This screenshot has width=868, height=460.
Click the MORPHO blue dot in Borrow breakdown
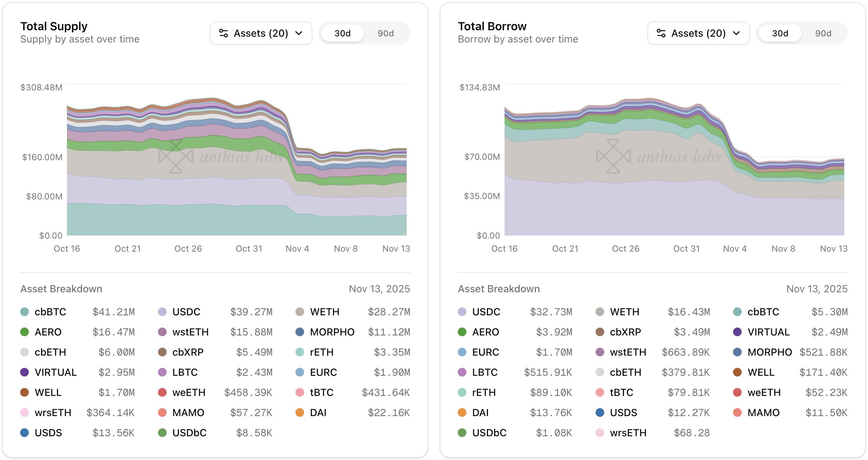[x=737, y=352]
